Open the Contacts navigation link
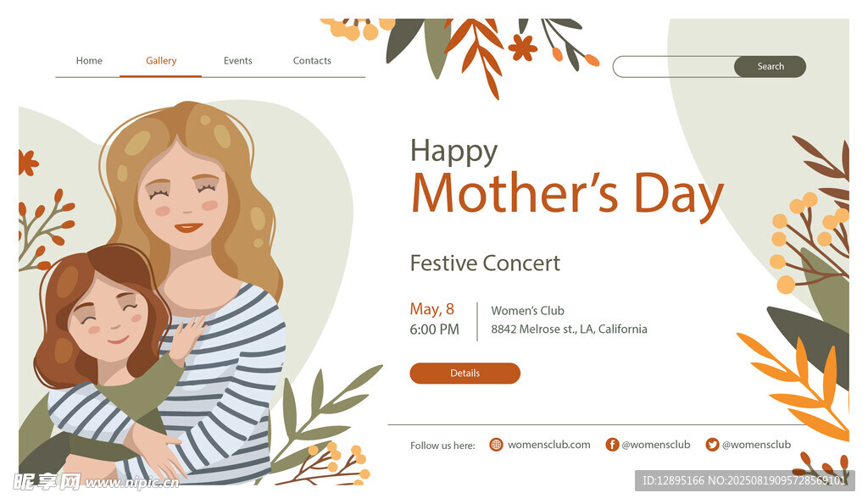This screenshot has width=868, height=504. point(312,61)
